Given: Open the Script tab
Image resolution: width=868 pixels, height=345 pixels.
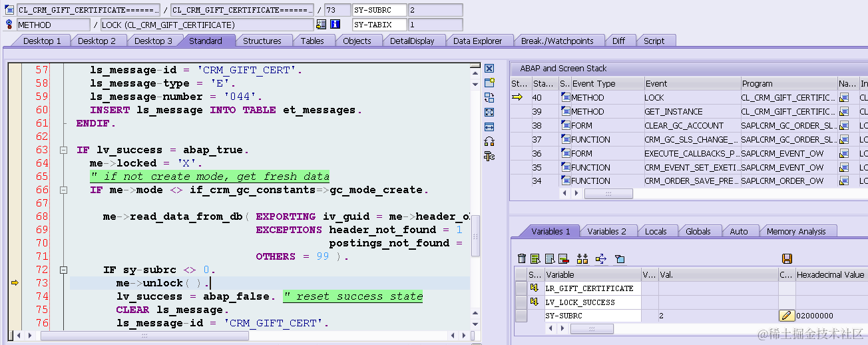Looking at the screenshot, I should [654, 41].
